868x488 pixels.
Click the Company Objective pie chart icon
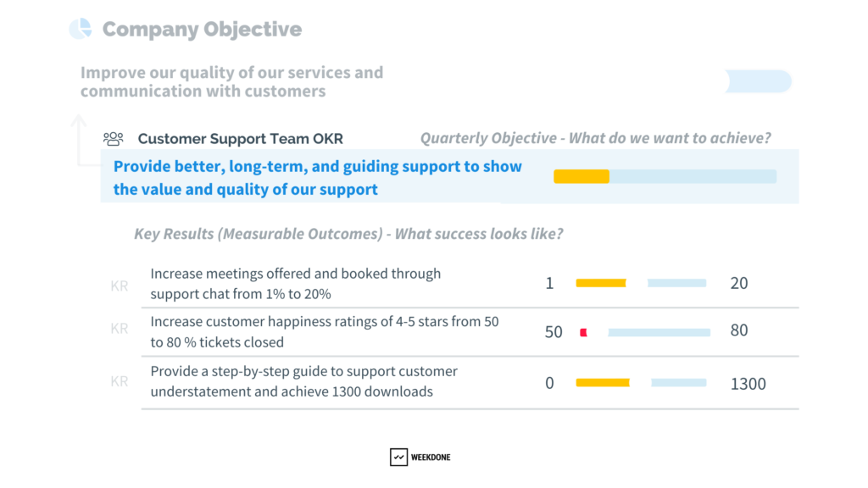coord(81,29)
